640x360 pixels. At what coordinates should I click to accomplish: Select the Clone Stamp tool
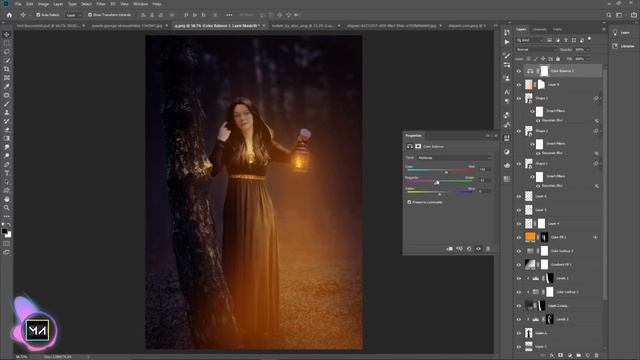[x=7, y=112]
